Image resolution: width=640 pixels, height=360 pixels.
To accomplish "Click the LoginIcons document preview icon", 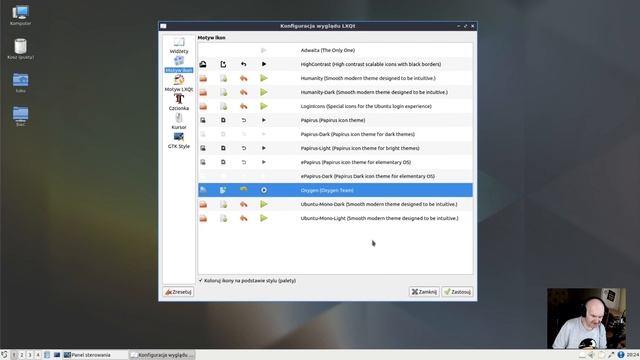I will tap(223, 106).
